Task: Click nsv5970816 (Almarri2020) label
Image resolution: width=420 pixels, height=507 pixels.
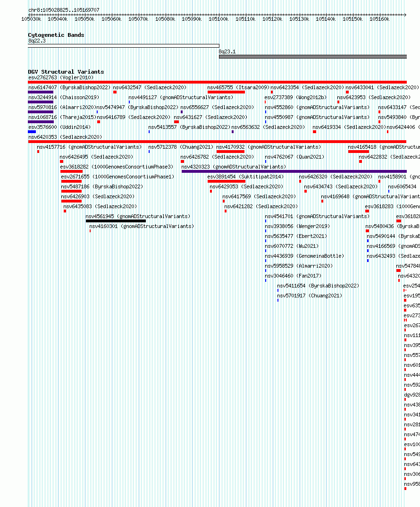Action: coord(62,107)
